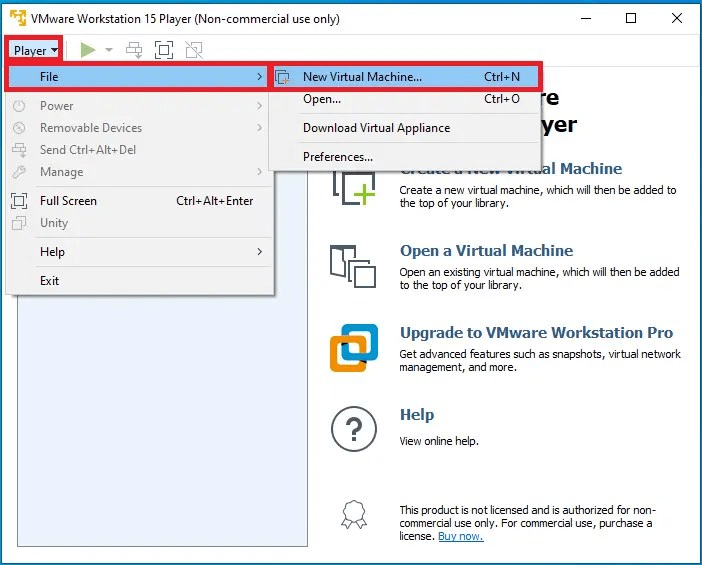This screenshot has width=702, height=565.
Task: Click Send Ctrl+Alt+Del toolbar icon
Action: [134, 50]
